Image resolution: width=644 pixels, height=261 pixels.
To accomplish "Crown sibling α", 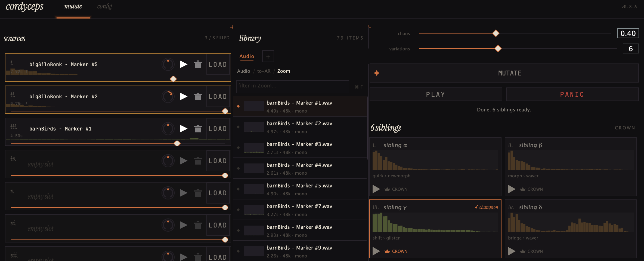I will point(396,189).
